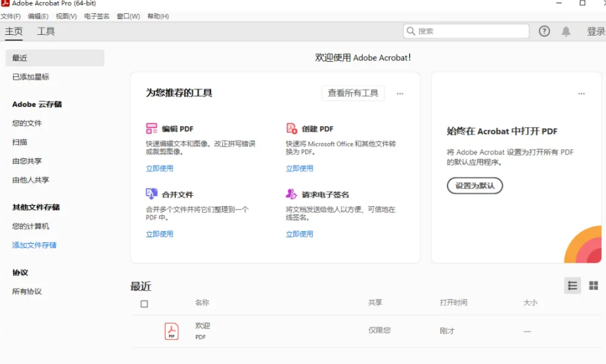Click the 添加文件存储 link
The height and width of the screenshot is (364, 606).
coord(34,245)
